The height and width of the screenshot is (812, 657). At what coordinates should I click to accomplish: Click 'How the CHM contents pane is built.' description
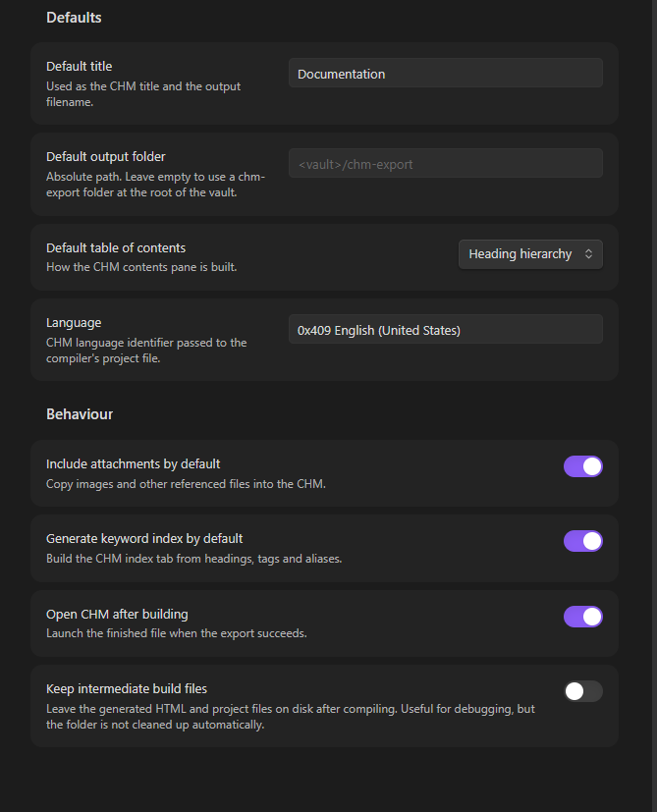point(141,267)
